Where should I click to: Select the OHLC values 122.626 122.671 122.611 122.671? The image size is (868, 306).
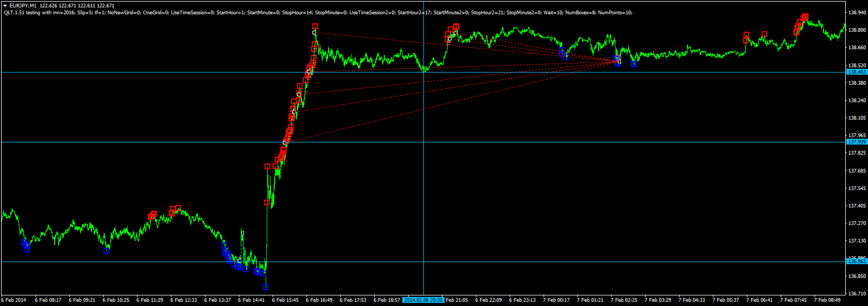click(x=77, y=5)
